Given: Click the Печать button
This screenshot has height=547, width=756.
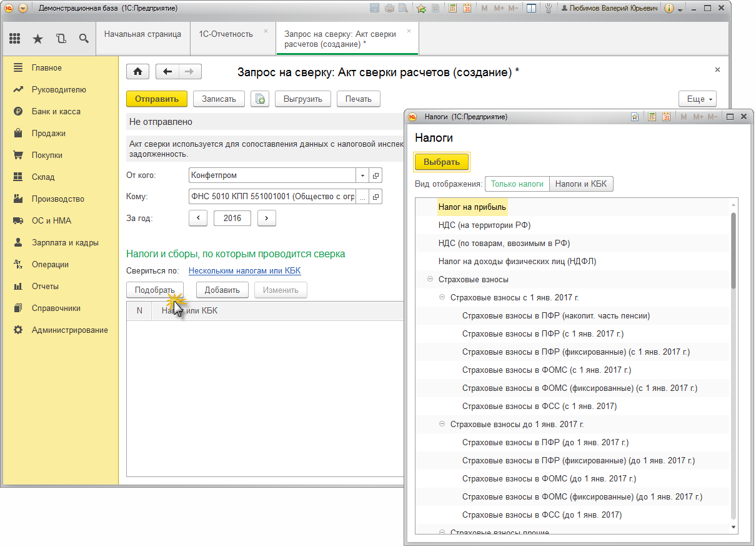Looking at the screenshot, I should point(358,99).
